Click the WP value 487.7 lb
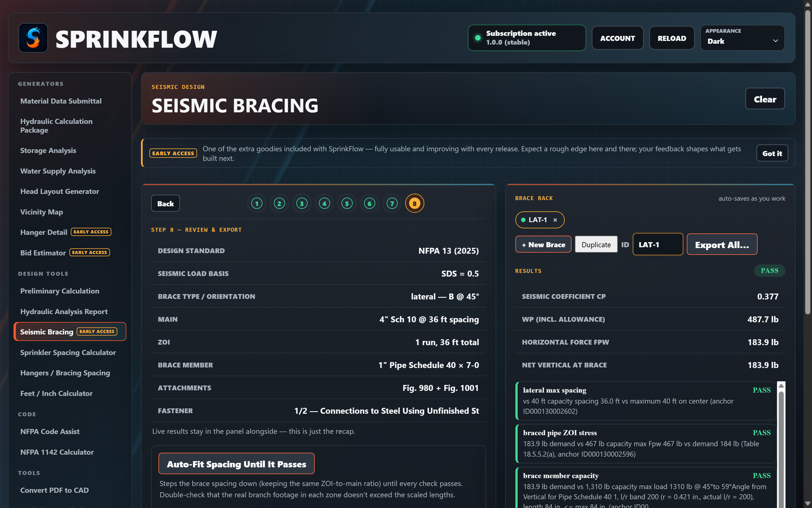The image size is (812, 508). [x=763, y=319]
